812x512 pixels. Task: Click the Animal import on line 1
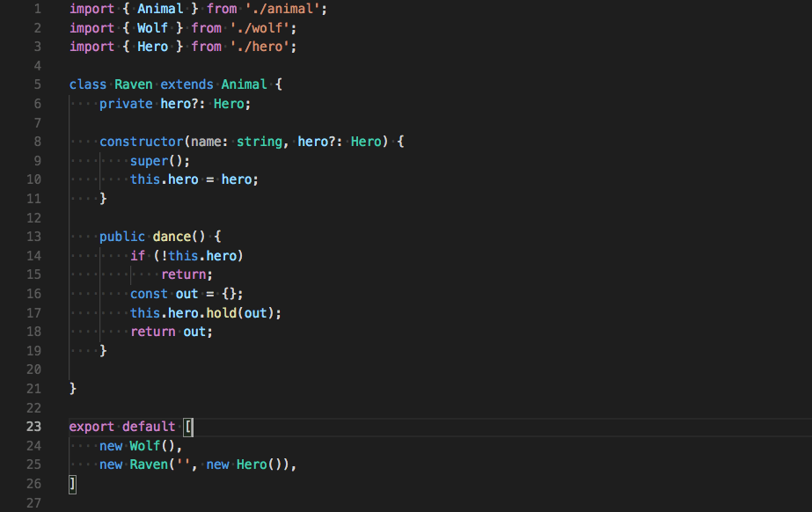(x=160, y=9)
